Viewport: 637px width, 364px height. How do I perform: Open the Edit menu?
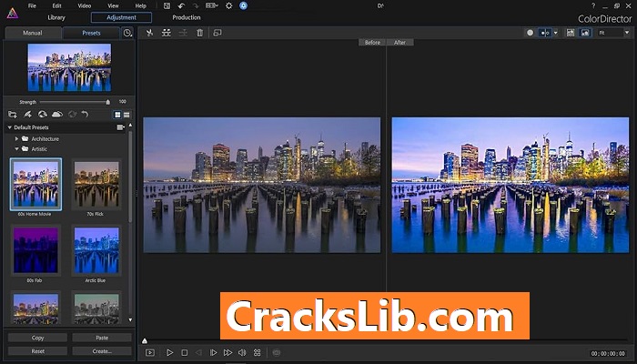pos(56,5)
